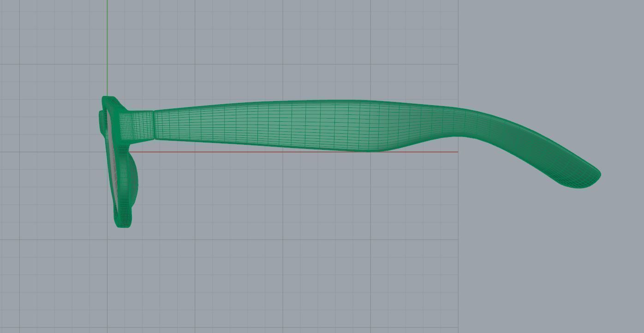Click the hinge block joining frame and arm
The image size is (644, 333).
[137, 125]
